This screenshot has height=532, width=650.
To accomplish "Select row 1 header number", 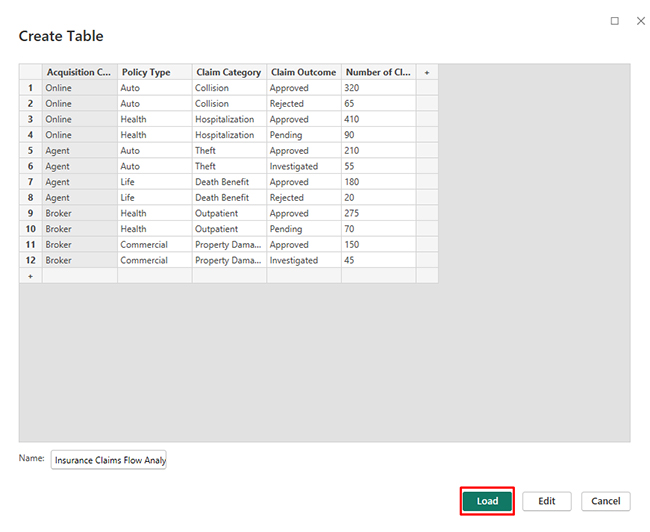I will (30, 88).
